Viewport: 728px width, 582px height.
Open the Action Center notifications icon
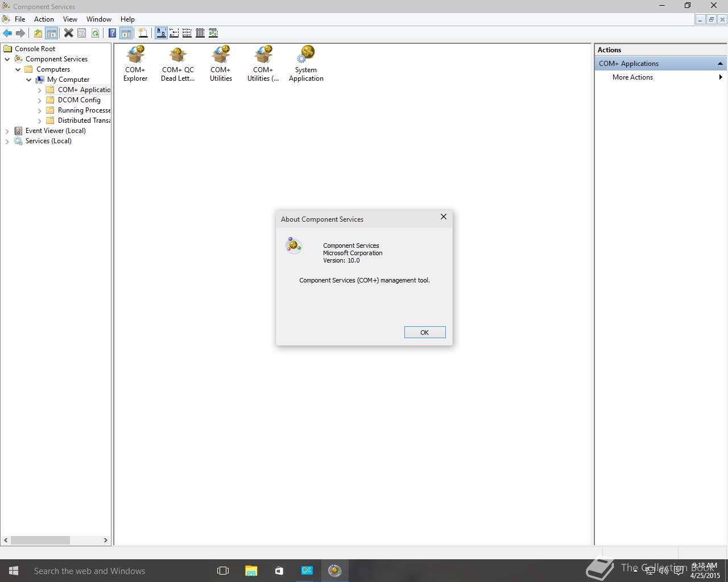pos(679,571)
